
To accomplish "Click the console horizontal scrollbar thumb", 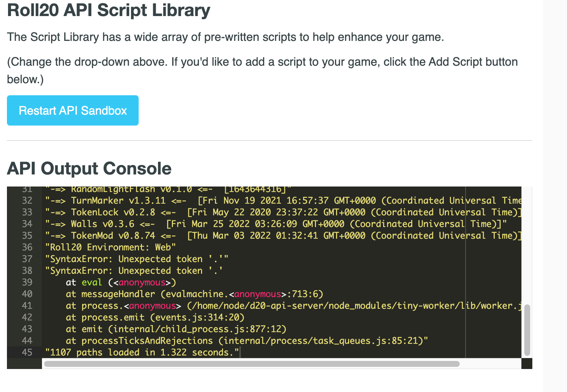I will [252, 364].
